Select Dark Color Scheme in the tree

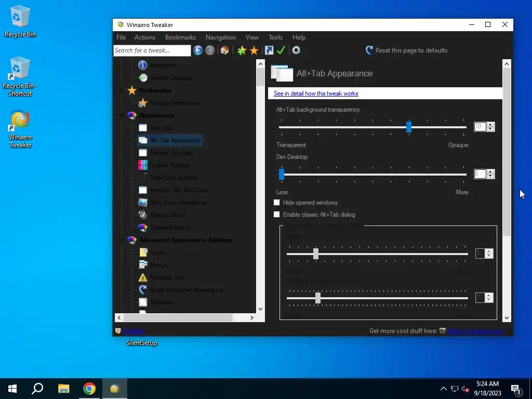(x=174, y=178)
